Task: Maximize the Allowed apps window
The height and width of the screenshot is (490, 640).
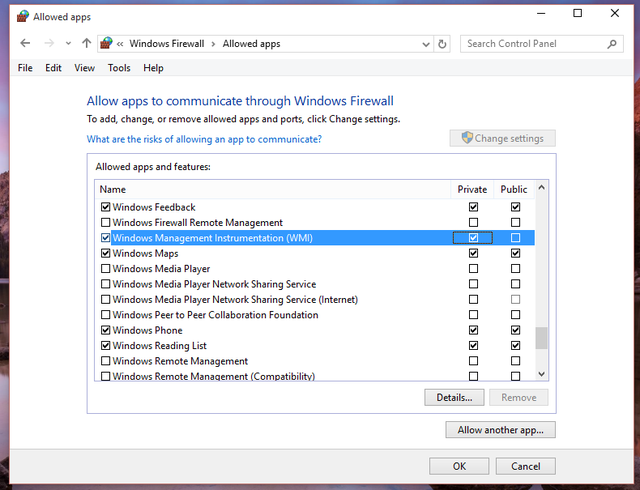Action: click(578, 13)
